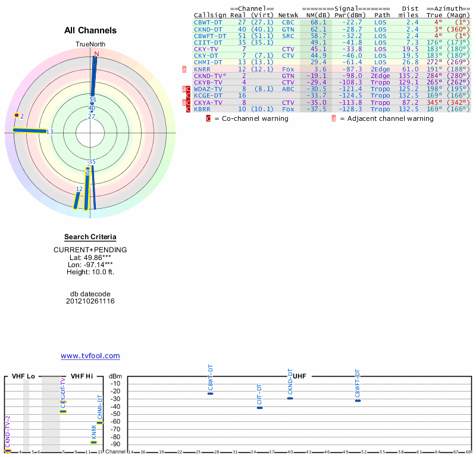Image resolution: width=476 pixels, height=457 pixels.
Task: Click the co-channel marker beside KBRR
Action: click(x=188, y=109)
